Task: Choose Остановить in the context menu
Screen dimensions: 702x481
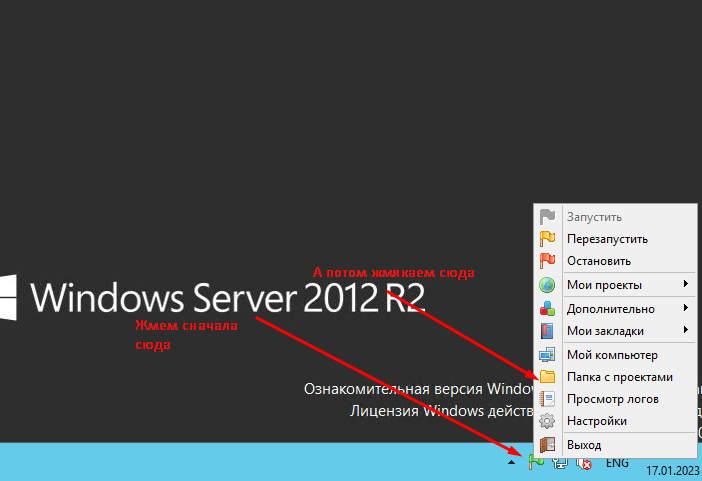Action: 615,261
